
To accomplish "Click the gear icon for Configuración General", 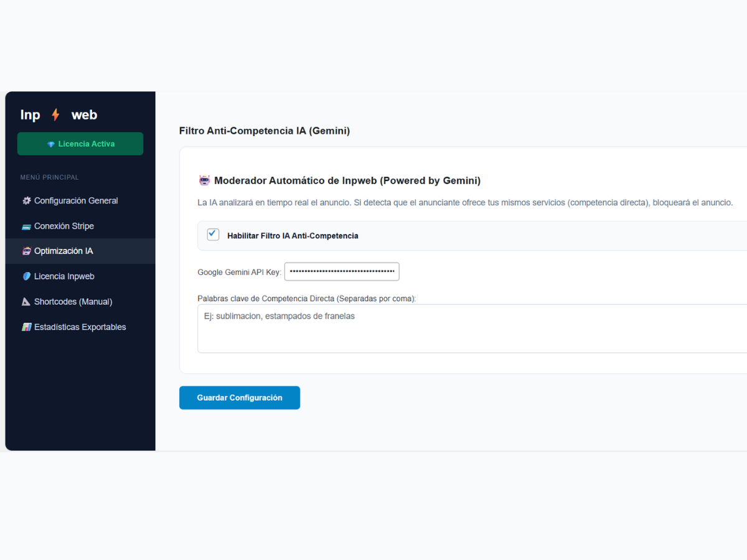I will 26,200.
